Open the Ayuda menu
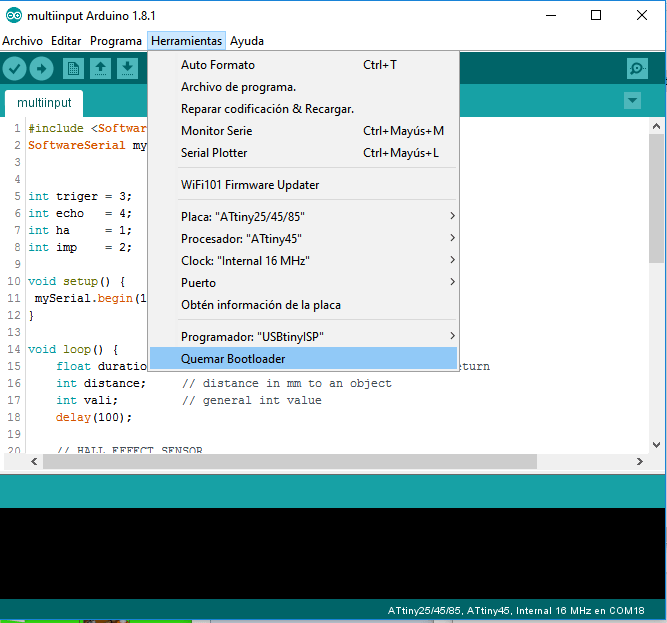This screenshot has height=623, width=667. [x=247, y=41]
